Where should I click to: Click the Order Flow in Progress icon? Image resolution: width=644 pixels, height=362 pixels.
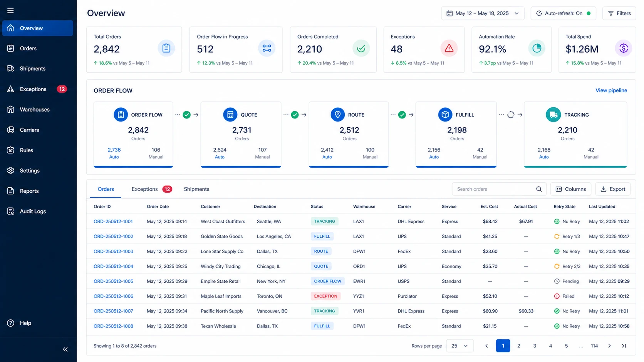[267, 48]
